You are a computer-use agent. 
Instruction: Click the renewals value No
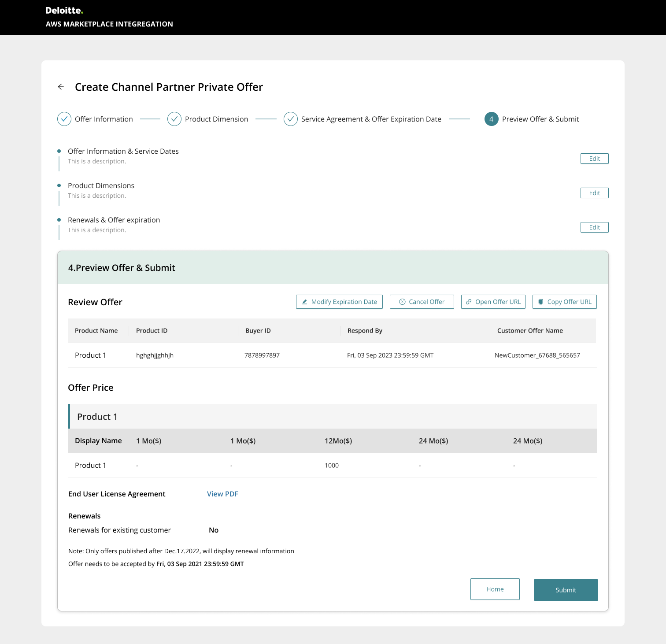point(214,530)
